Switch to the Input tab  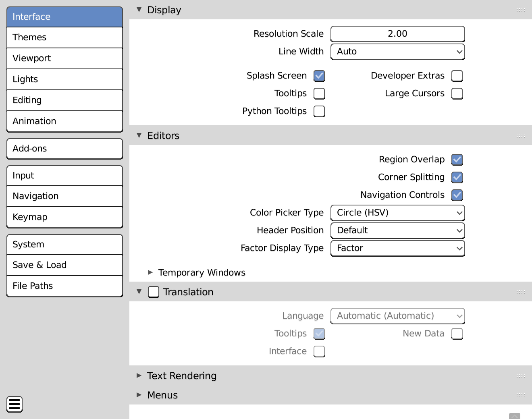coord(64,176)
